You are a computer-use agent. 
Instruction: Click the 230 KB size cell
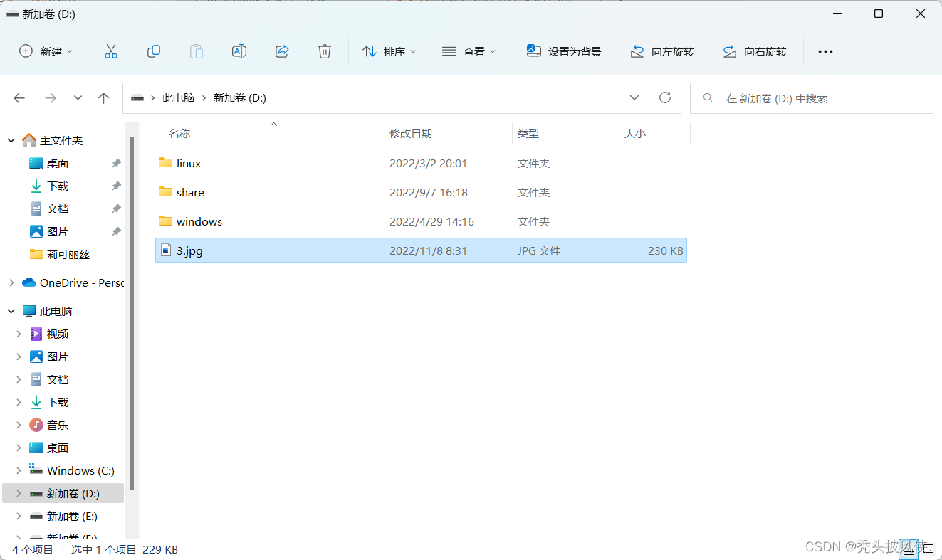point(666,250)
